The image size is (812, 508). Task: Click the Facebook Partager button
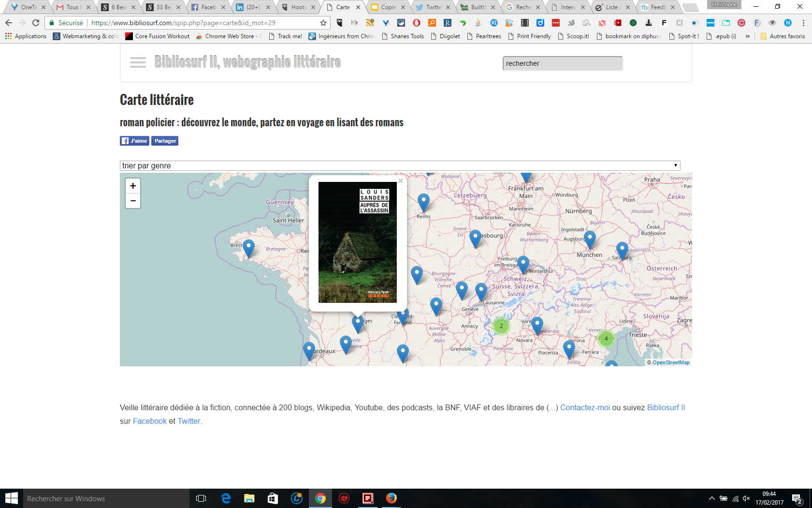(x=165, y=141)
